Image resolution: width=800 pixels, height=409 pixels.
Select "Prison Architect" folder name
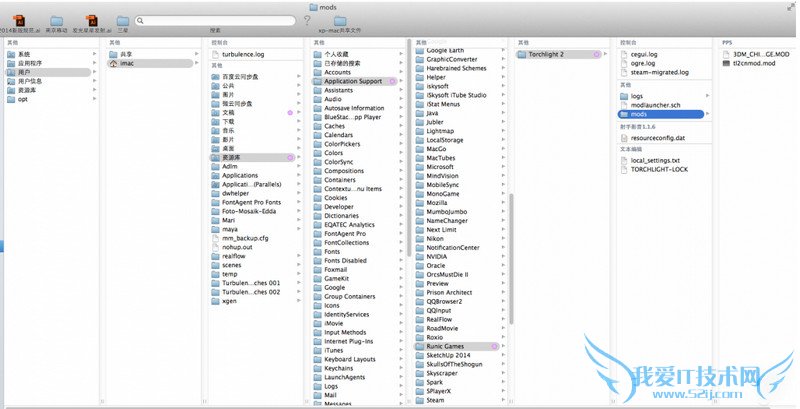[x=449, y=292]
